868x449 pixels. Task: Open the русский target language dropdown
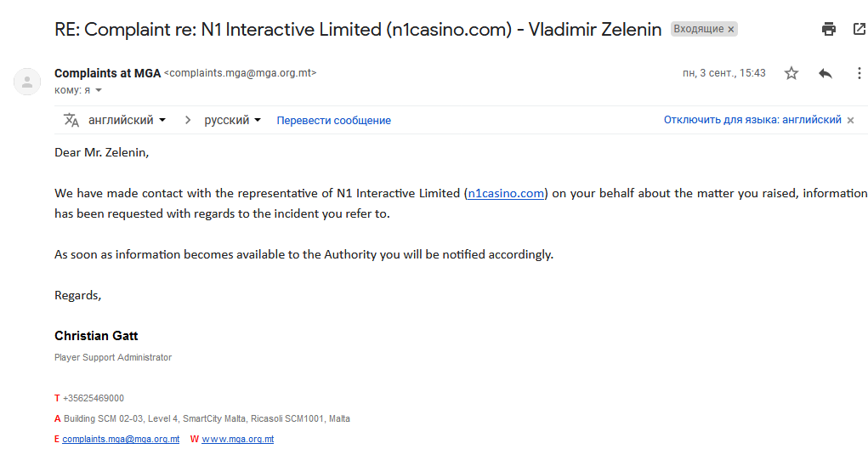pos(232,120)
